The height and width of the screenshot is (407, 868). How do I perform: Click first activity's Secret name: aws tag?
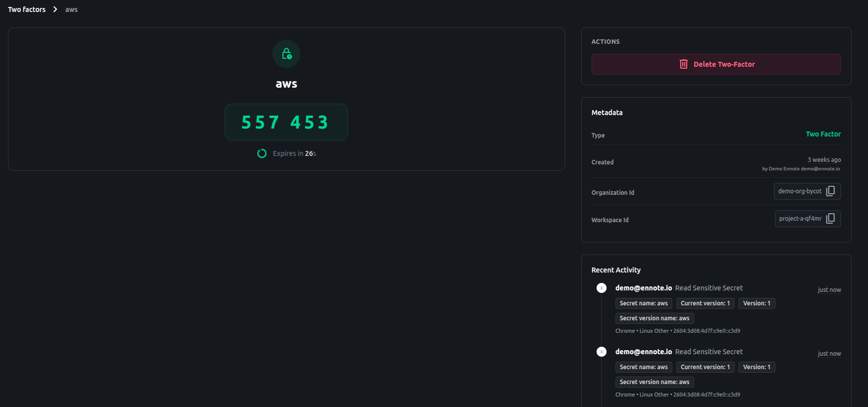click(x=644, y=303)
